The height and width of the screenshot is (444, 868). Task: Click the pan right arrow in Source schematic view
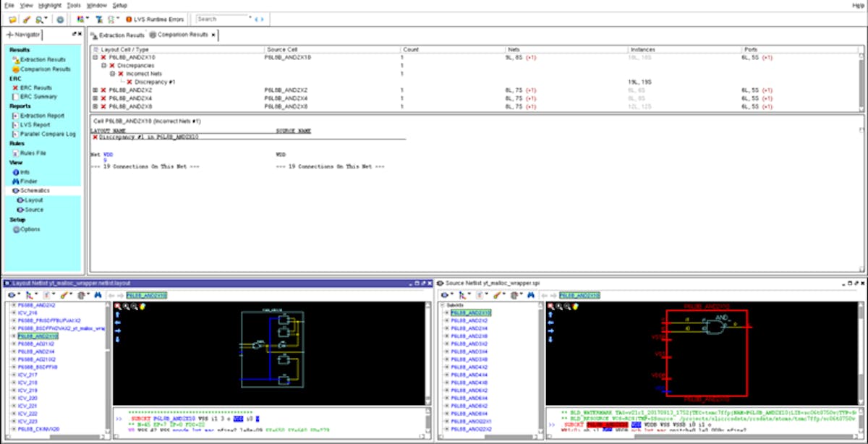[x=552, y=331]
